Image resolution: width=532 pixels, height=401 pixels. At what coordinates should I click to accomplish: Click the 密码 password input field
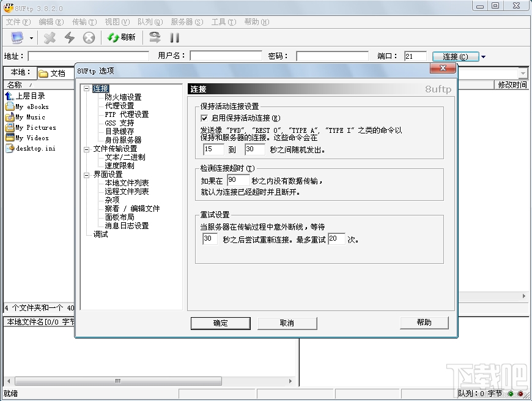click(x=332, y=56)
